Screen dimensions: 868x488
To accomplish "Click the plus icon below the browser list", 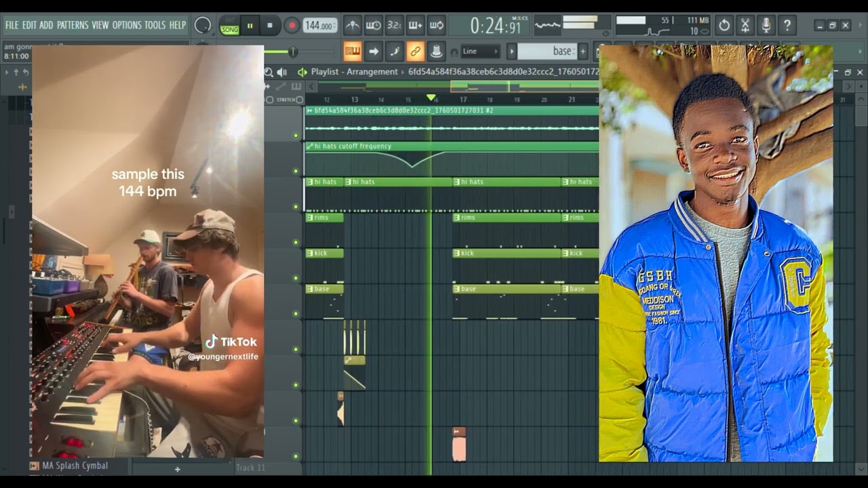I will tap(178, 469).
